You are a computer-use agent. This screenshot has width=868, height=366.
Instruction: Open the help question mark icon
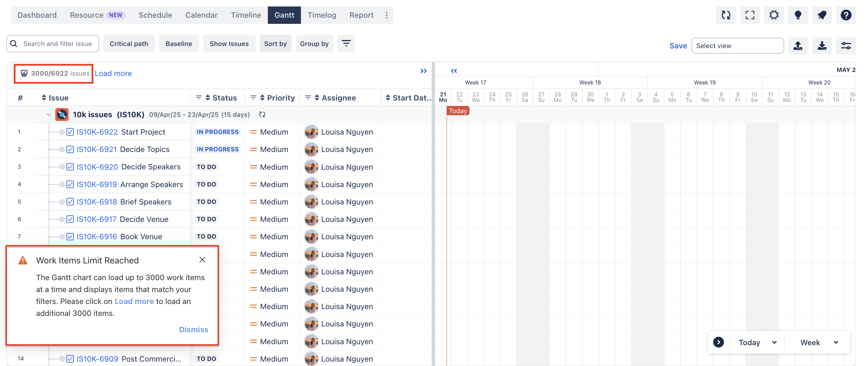coord(846,15)
